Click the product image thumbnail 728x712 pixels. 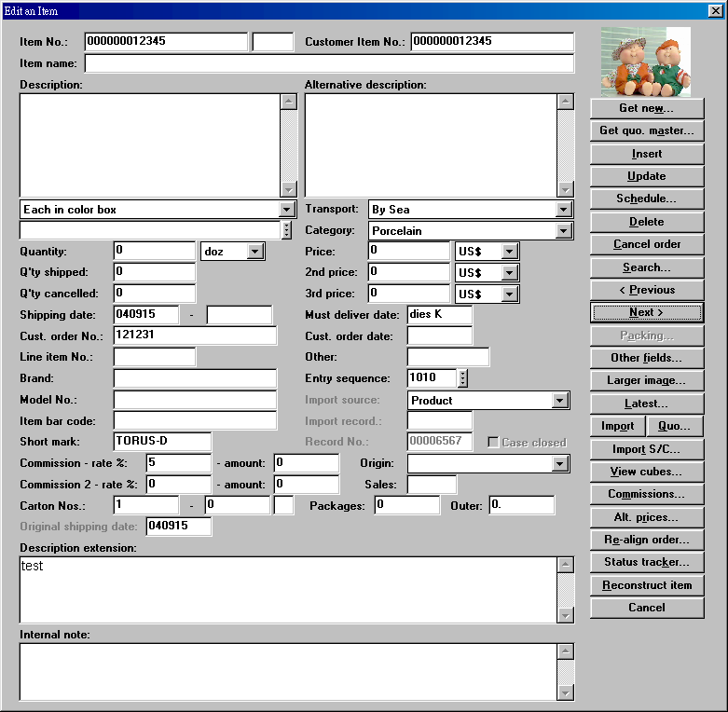645,62
